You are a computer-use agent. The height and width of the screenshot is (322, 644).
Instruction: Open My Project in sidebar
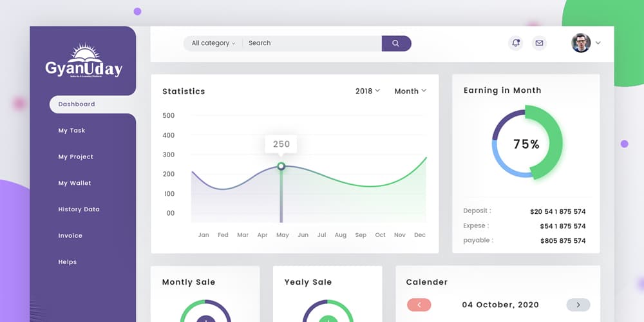[x=75, y=157]
